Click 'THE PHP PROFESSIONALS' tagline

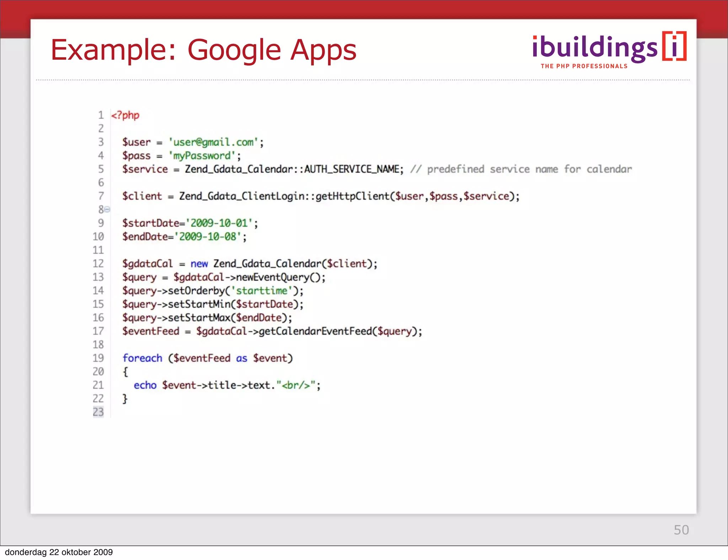584,66
